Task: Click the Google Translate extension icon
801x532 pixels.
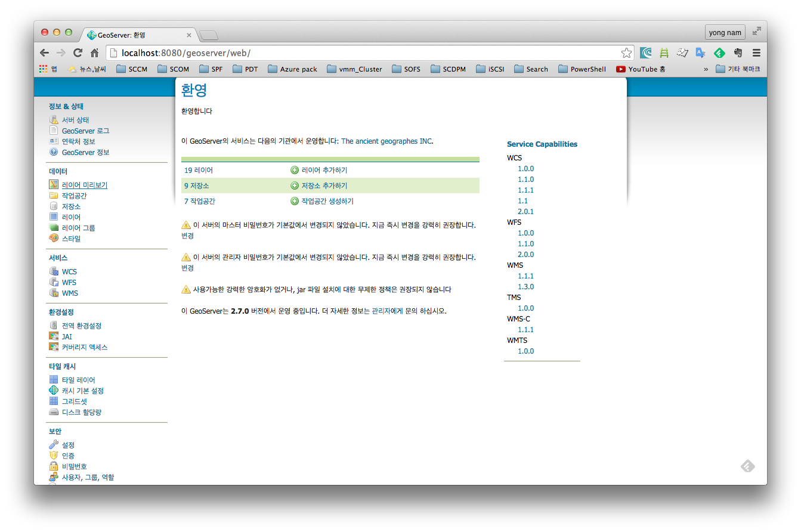Action: (701, 52)
